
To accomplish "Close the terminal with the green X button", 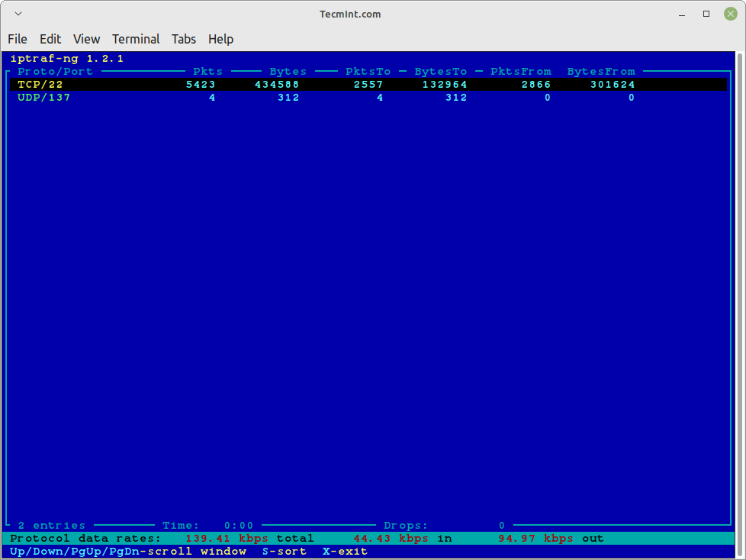I will 730,14.
